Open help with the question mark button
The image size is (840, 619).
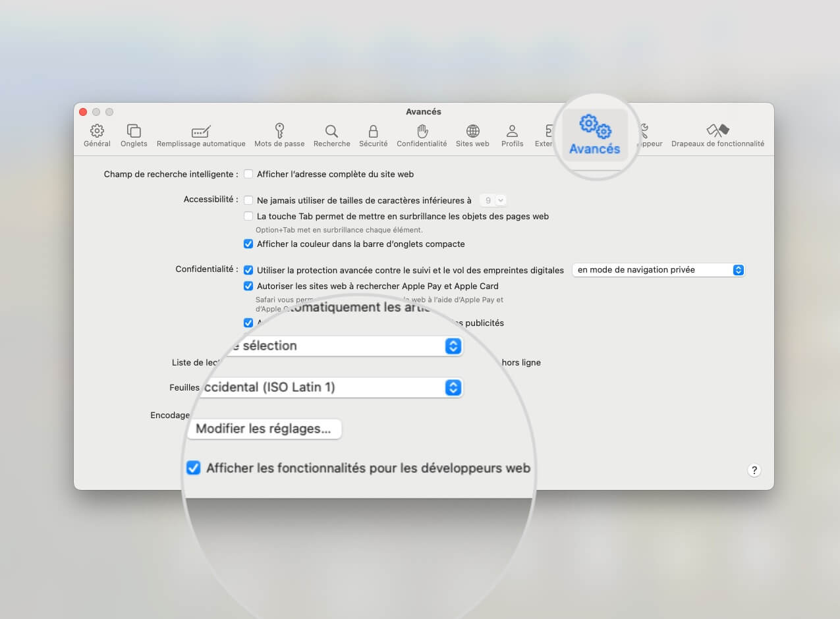pyautogui.click(x=754, y=470)
